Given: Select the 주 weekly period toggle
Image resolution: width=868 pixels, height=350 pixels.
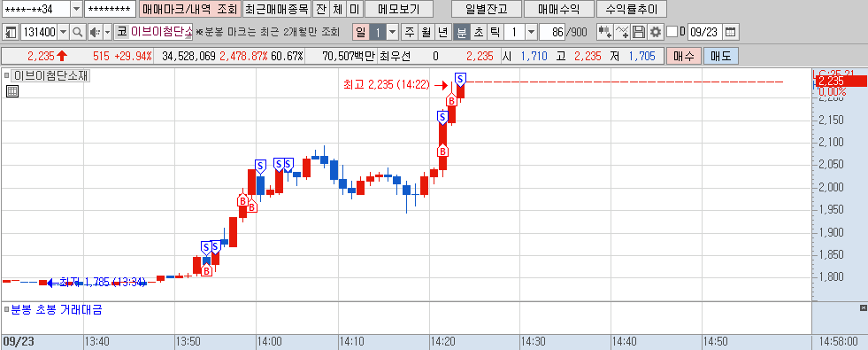Looking at the screenshot, I should pos(409,32).
